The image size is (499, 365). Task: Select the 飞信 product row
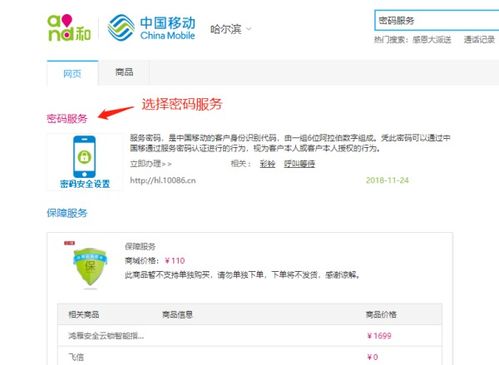250,356
